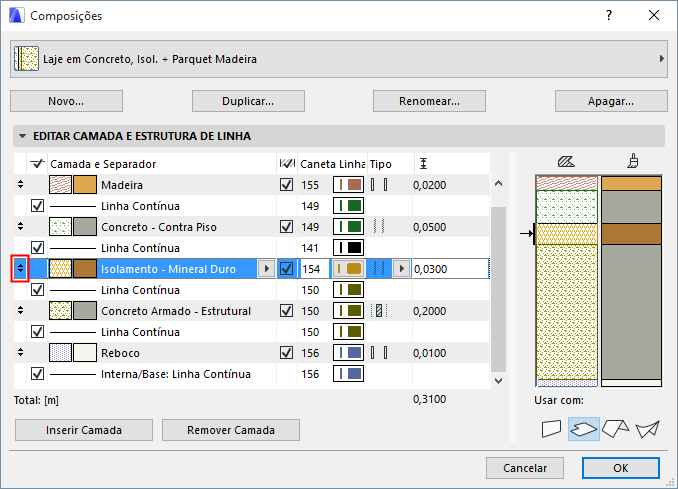This screenshot has width=678, height=489.
Task: Toggle the Interna/Base: Linha Contínua checkbox
Action: coord(38,374)
